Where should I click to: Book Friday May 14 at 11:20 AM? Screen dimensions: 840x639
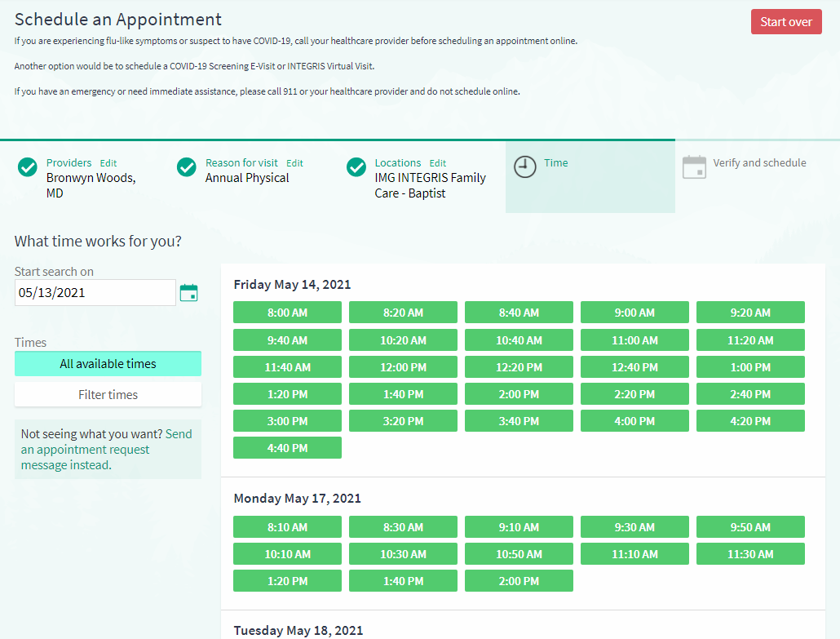click(x=750, y=339)
